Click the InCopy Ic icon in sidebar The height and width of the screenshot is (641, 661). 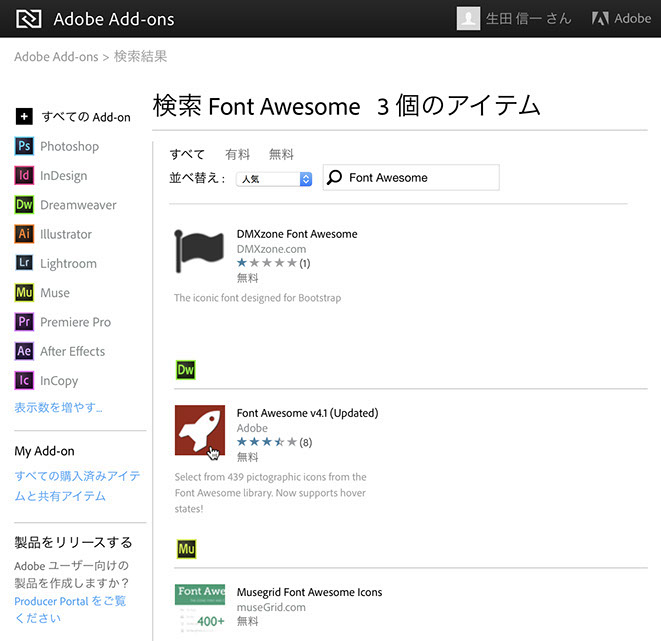tap(24, 380)
